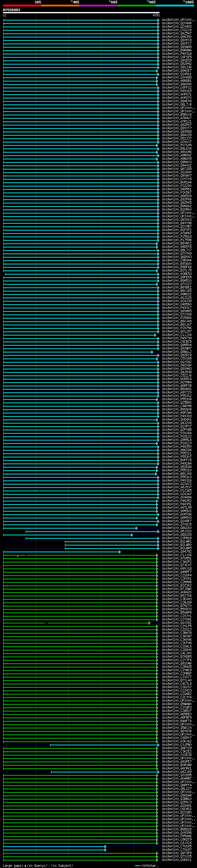
Task: Click the orange ~40% identity legend segment
Action: coord(60,6)
